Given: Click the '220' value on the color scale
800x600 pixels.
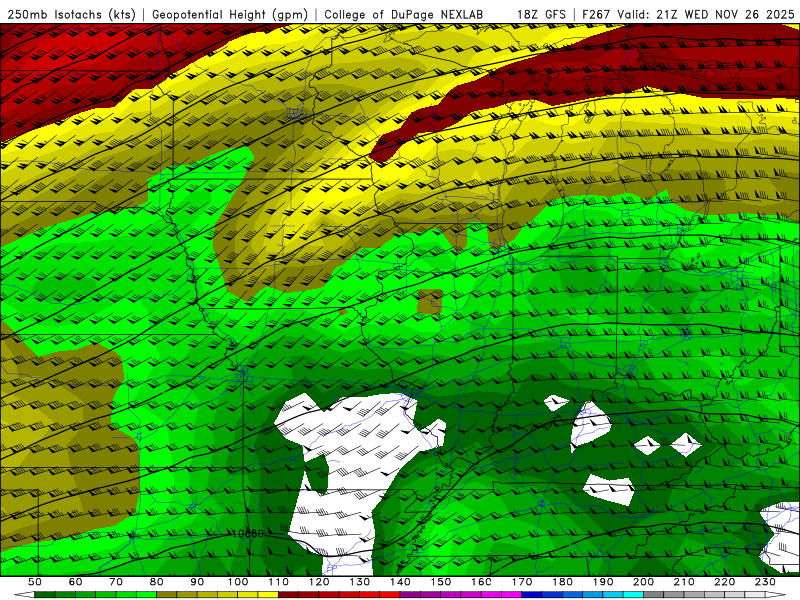Looking at the screenshot, I should coord(724,582).
